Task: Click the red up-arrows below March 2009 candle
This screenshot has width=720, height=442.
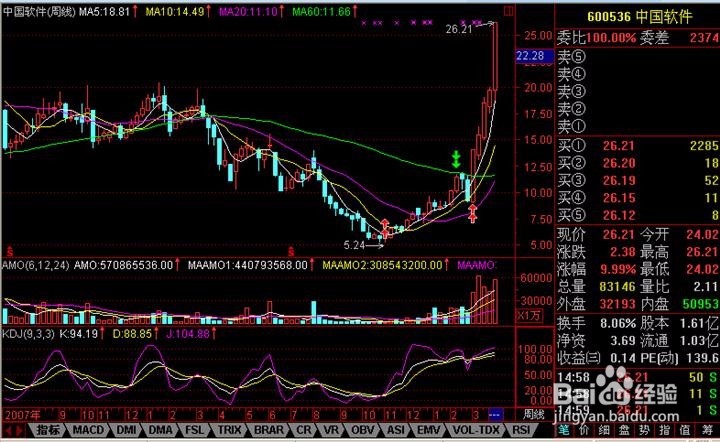Action: (x=472, y=214)
